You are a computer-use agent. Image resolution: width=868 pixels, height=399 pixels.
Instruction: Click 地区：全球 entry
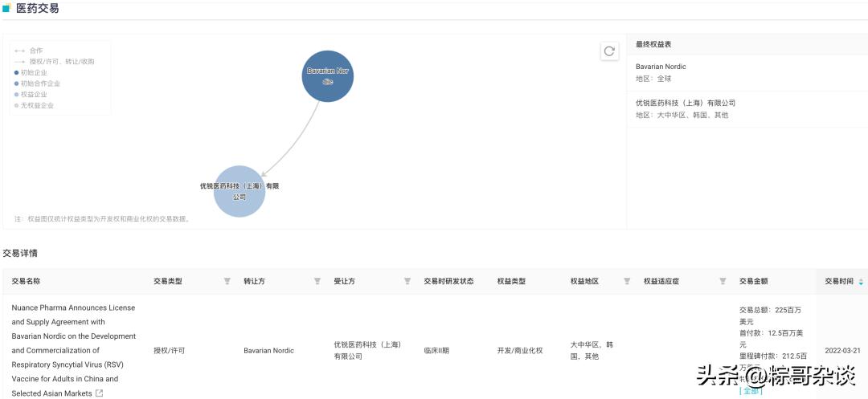[653, 79]
